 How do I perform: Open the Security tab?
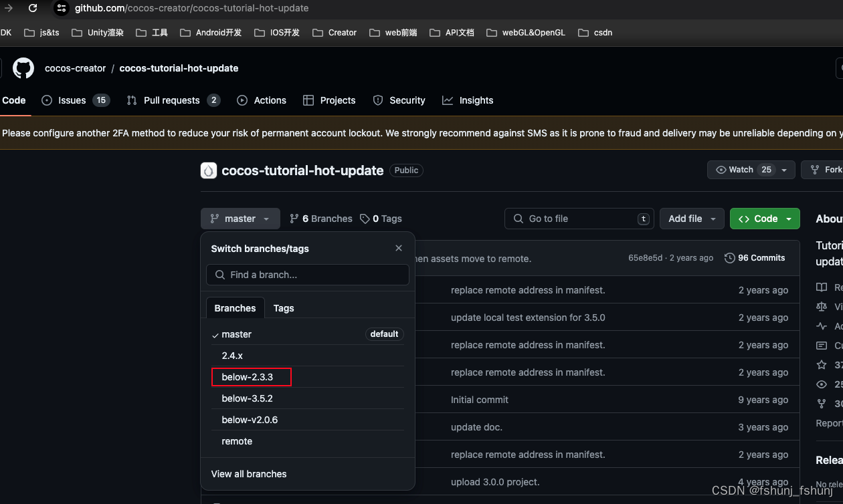[399, 100]
